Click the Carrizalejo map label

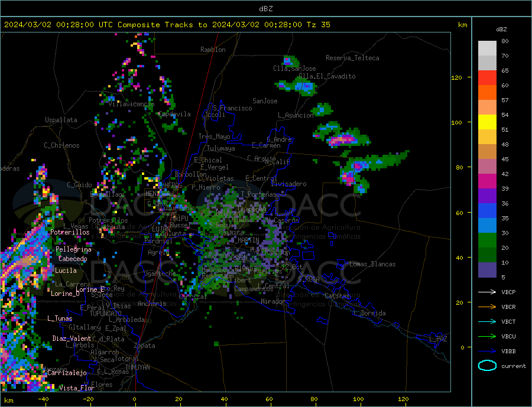click(x=67, y=373)
